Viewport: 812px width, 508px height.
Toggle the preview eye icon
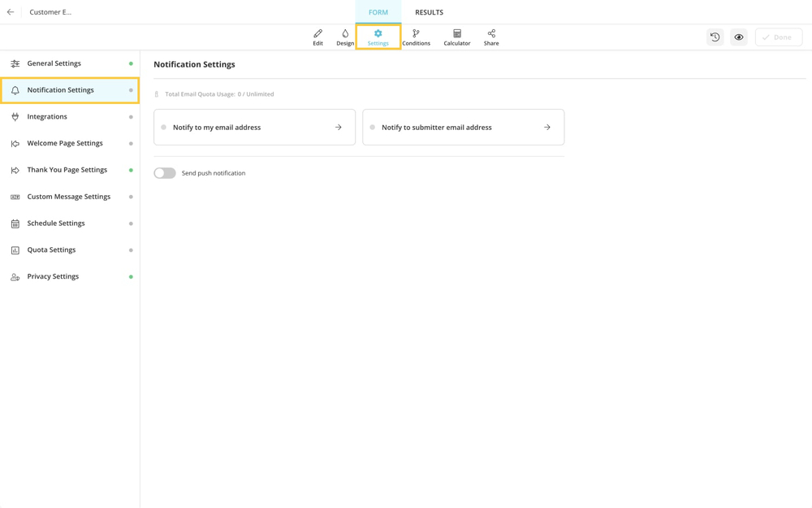739,37
